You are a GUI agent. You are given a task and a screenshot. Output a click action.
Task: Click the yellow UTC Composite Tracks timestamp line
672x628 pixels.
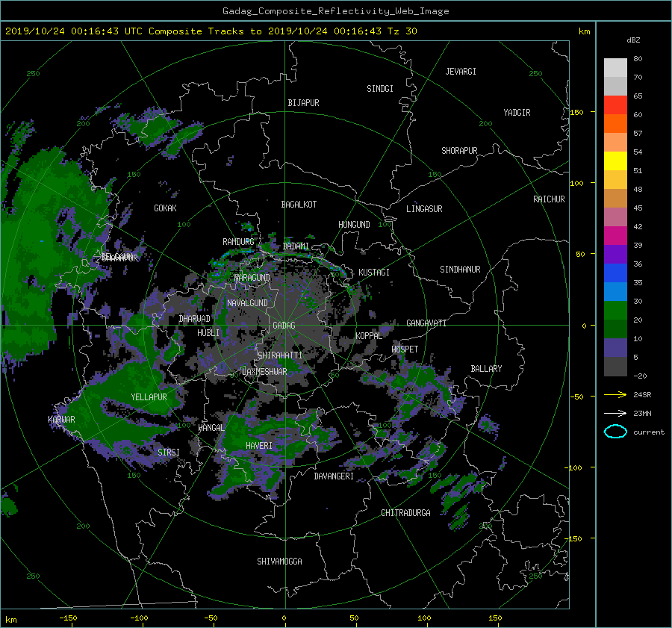pyautogui.click(x=211, y=31)
